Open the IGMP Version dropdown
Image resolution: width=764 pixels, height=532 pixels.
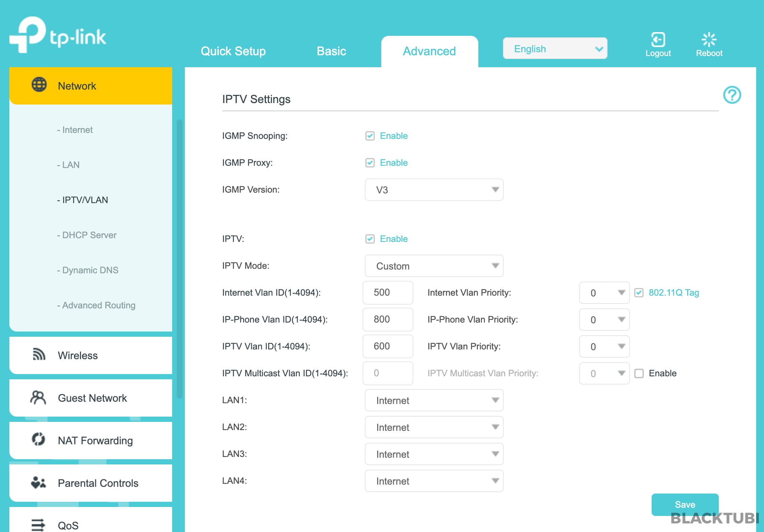coord(434,190)
